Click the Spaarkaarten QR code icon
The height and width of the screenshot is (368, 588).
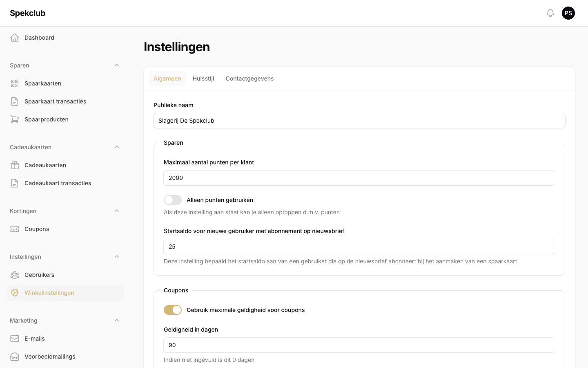tap(15, 83)
